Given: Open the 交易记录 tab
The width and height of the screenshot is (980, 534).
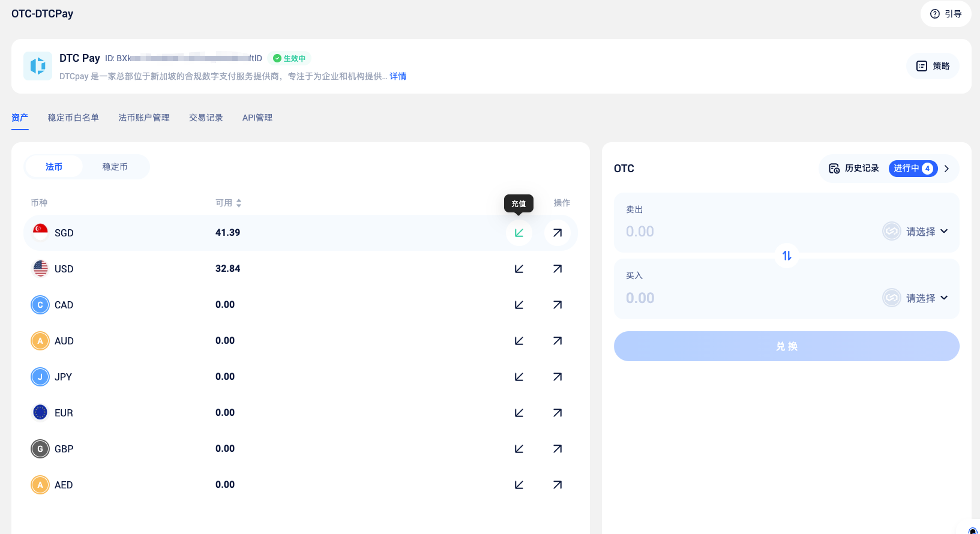Looking at the screenshot, I should point(206,118).
